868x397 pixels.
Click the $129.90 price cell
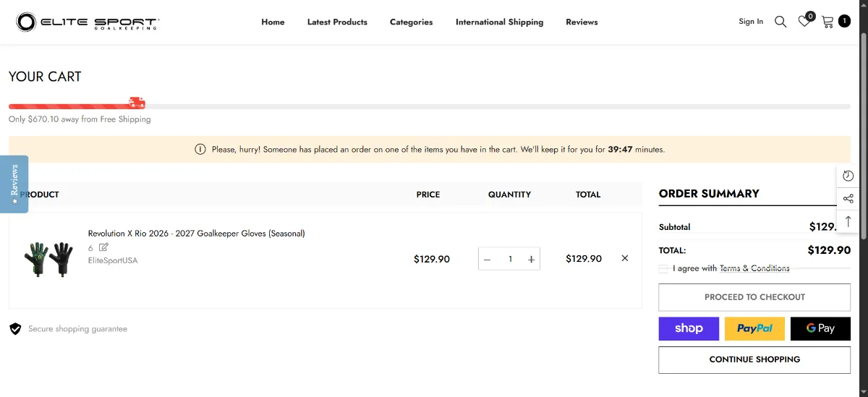pyautogui.click(x=432, y=259)
